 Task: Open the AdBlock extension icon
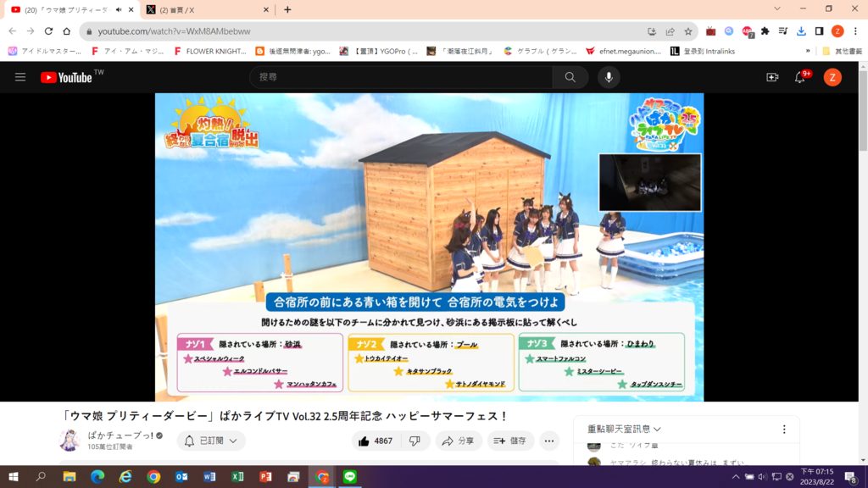pyautogui.click(x=748, y=31)
